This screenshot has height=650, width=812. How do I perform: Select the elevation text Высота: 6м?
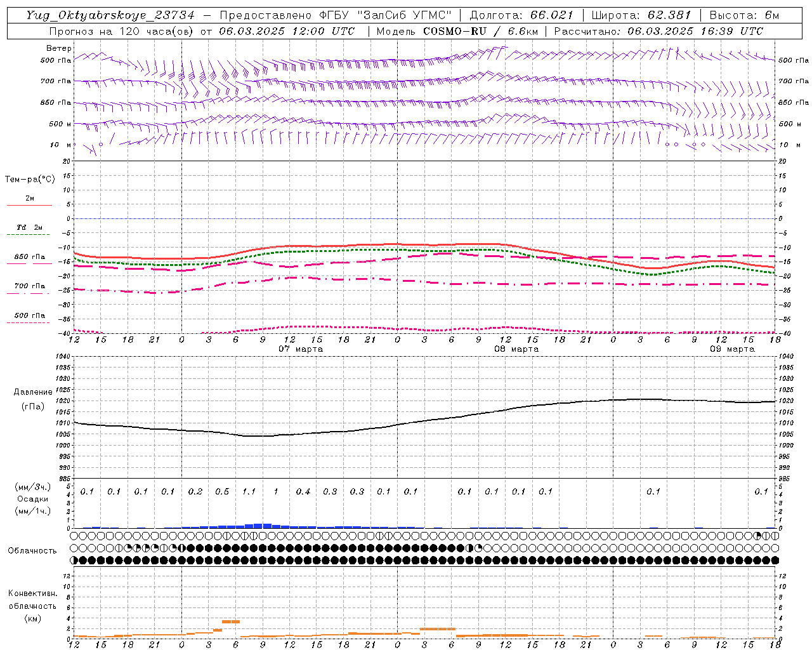point(744,15)
